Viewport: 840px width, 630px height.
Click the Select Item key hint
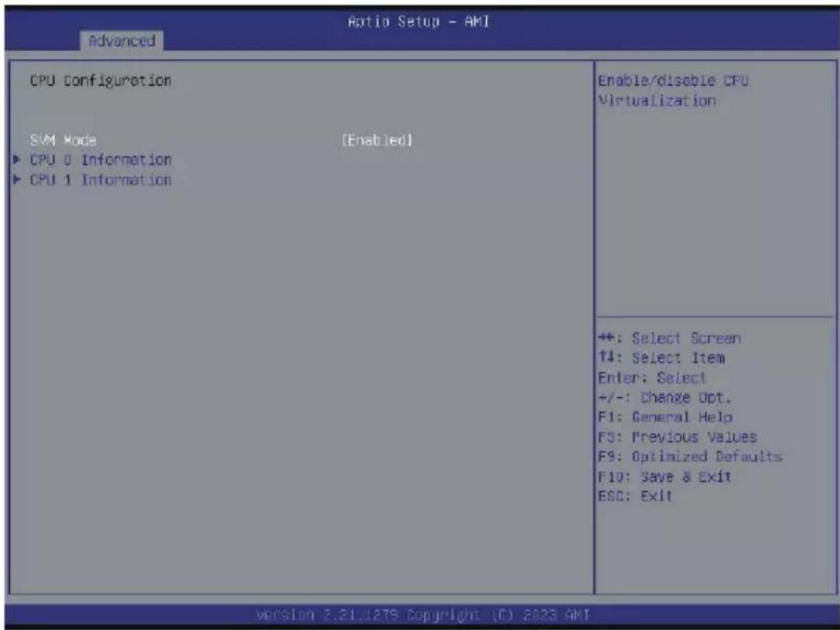(x=661, y=358)
